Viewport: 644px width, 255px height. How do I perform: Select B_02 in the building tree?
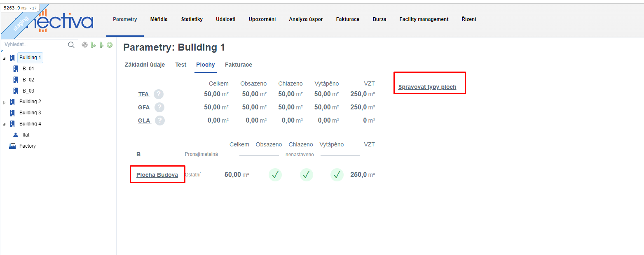click(28, 80)
